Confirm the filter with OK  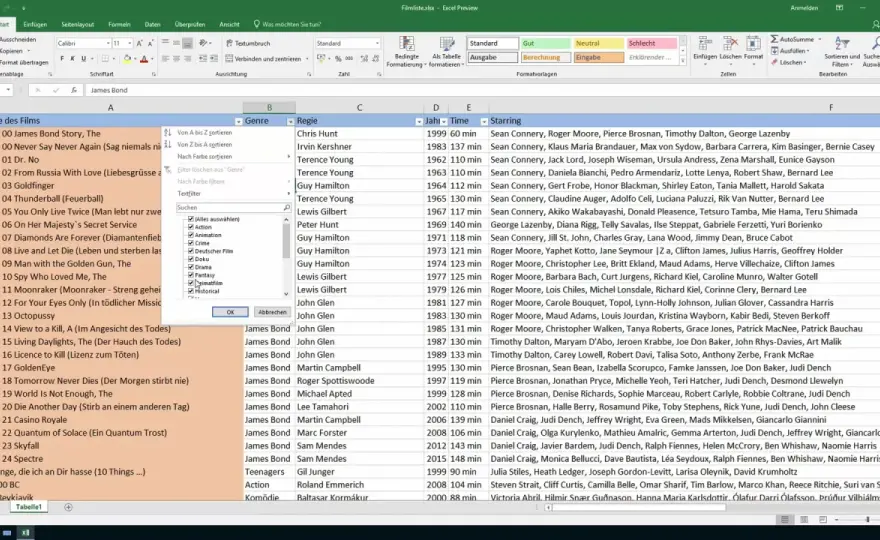(230, 312)
